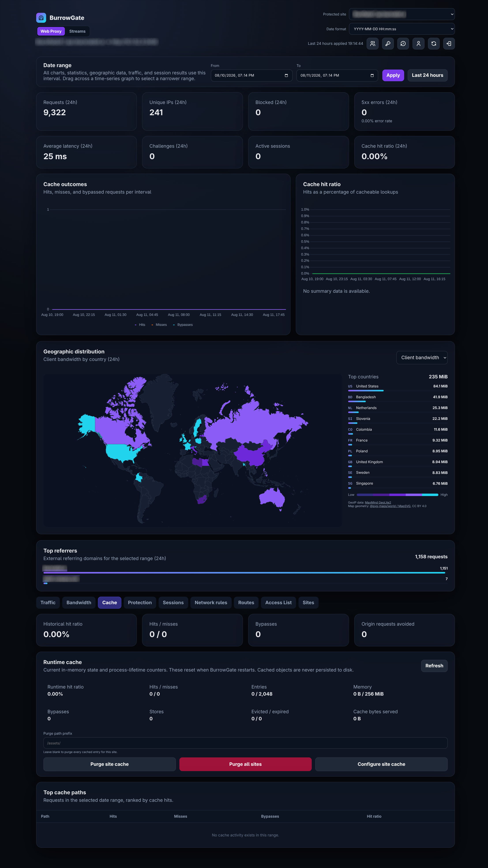Open the Client bandwidth metric dropdown

pos(422,358)
